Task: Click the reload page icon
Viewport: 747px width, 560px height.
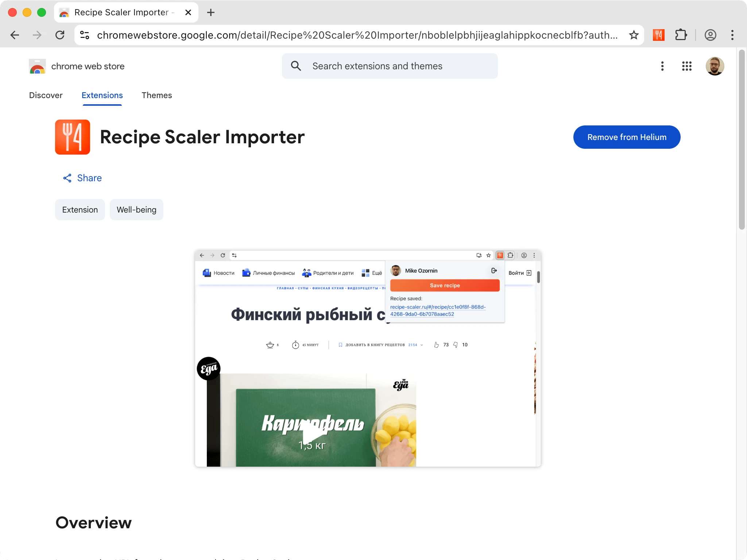Action: tap(60, 35)
